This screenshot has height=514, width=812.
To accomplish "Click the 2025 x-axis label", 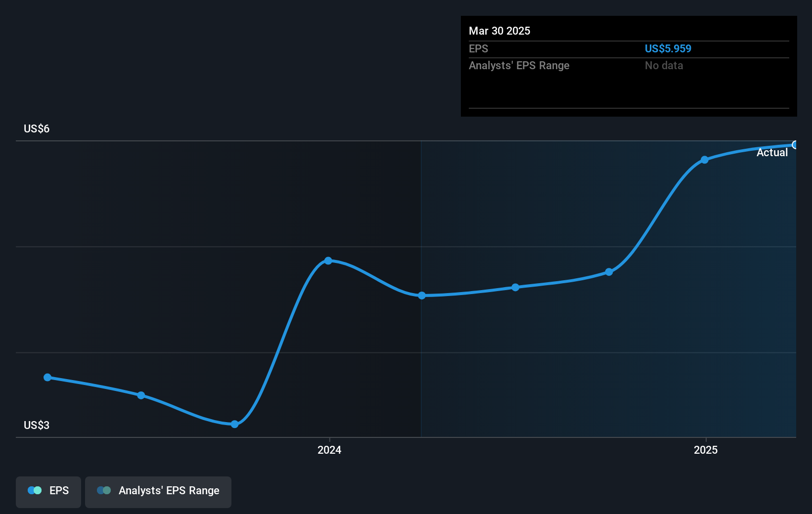I will 706,450.
